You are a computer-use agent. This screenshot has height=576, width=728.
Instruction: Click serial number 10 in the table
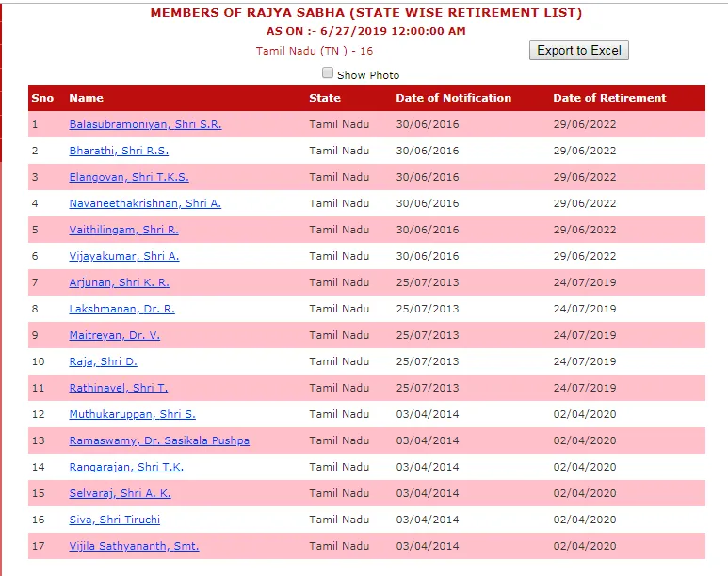point(39,361)
